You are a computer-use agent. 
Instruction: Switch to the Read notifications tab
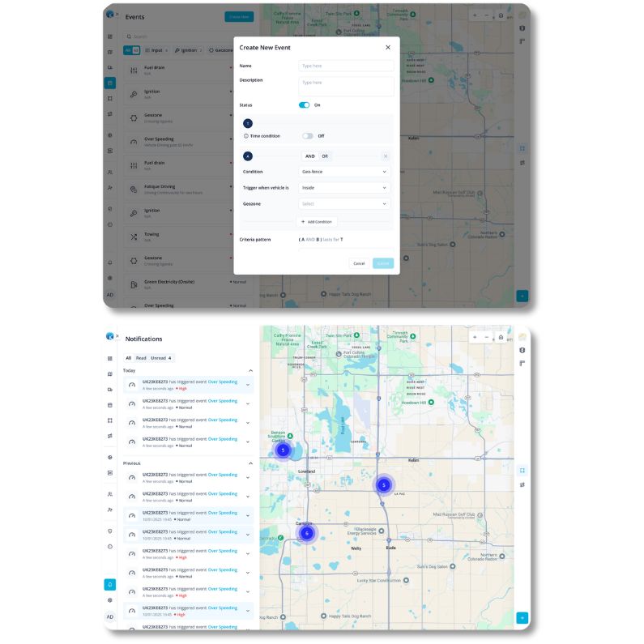[x=141, y=358]
